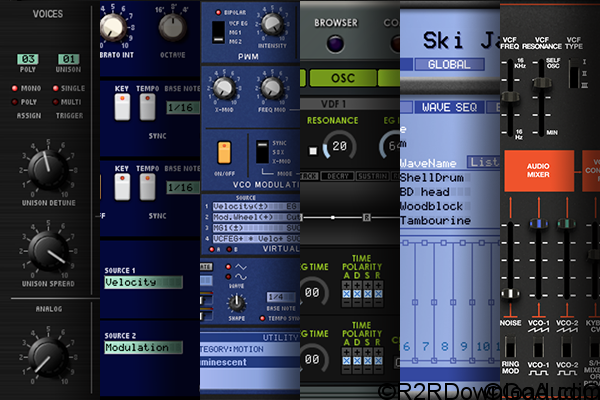This screenshot has width=600, height=400.
Task: Flip the SYNC / X-MOD mode switch
Action: click(262, 152)
